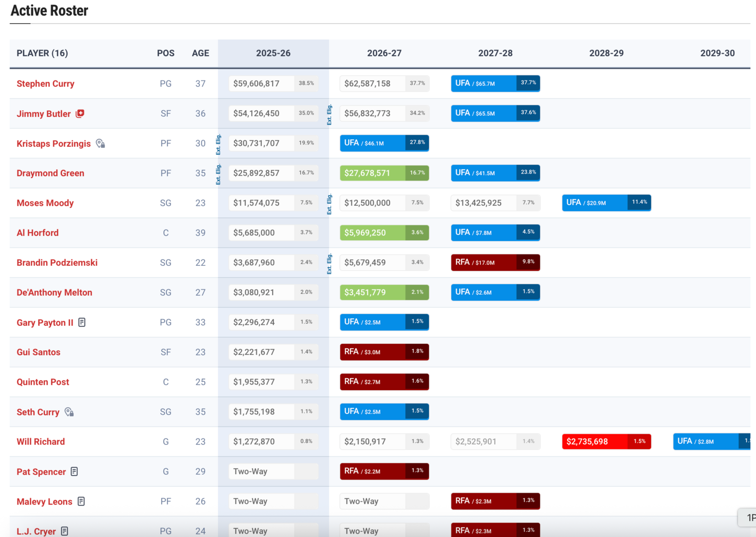Viewport: 756px width, 537px height.
Task: Open Moses Moody's player page
Action: tap(45, 203)
